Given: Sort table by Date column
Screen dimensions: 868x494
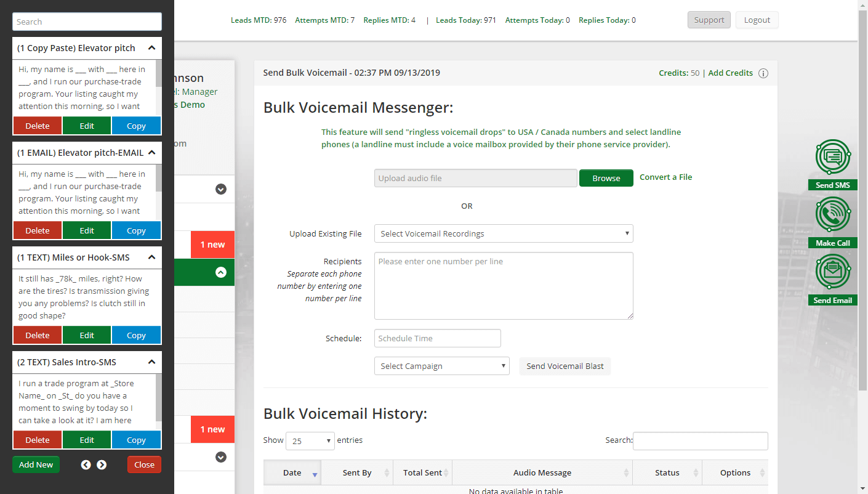Looking at the screenshot, I should 292,472.
